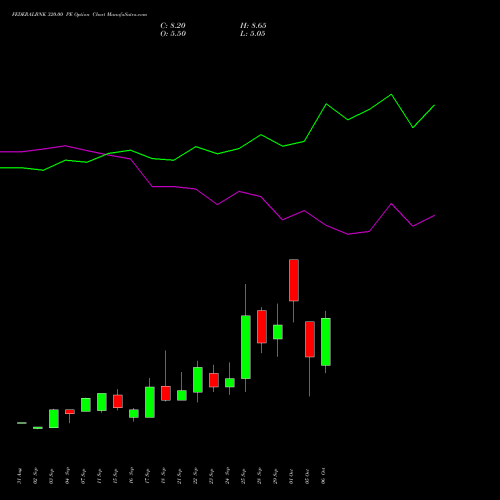Select the red candle above 23 Sep
The height and width of the screenshot is (500, 500).
(214, 380)
